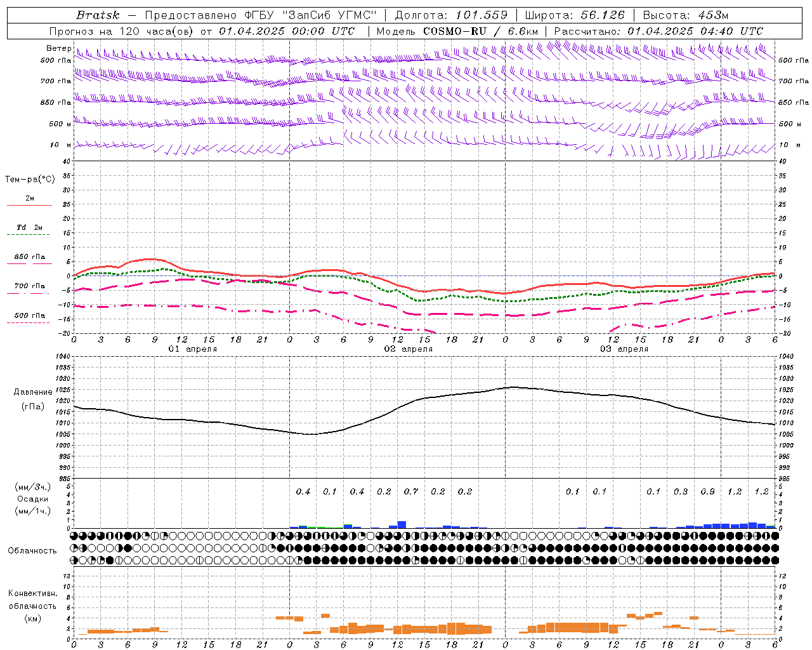Click the '03 апреля' date label
The height and width of the screenshot is (650, 812).
click(x=624, y=349)
